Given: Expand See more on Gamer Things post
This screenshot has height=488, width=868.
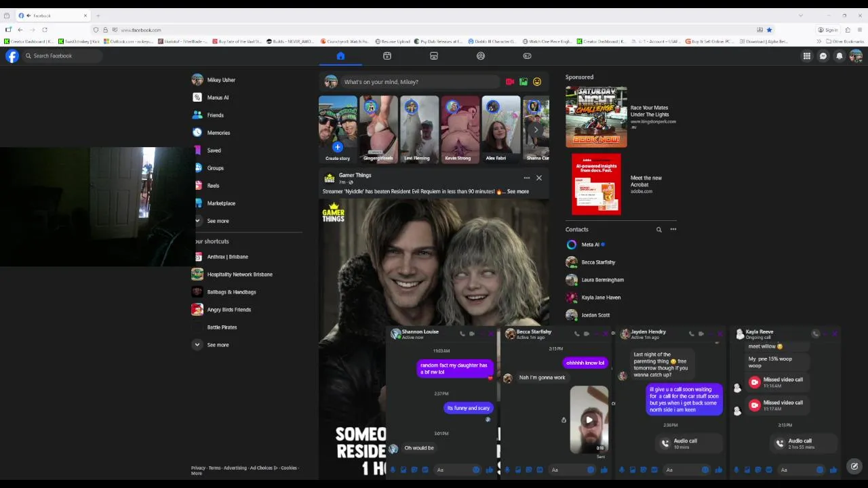Looking at the screenshot, I should [x=517, y=192].
